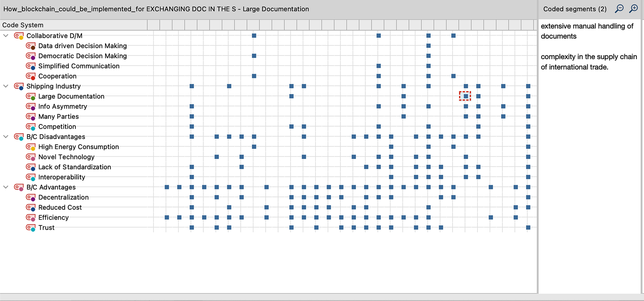The image size is (644, 301).
Task: Open the 'complexity in the supply chain' segment
Action: pos(589,62)
